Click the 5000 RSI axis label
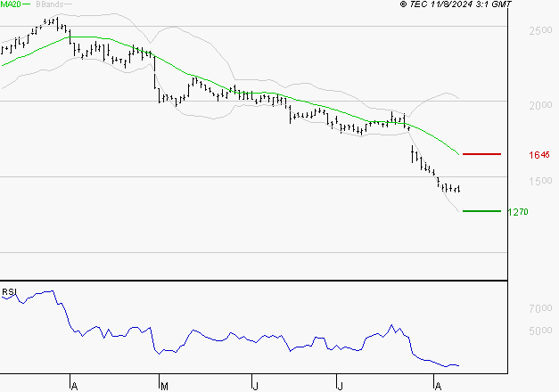This screenshot has height=392, width=559. pyautogui.click(x=540, y=331)
